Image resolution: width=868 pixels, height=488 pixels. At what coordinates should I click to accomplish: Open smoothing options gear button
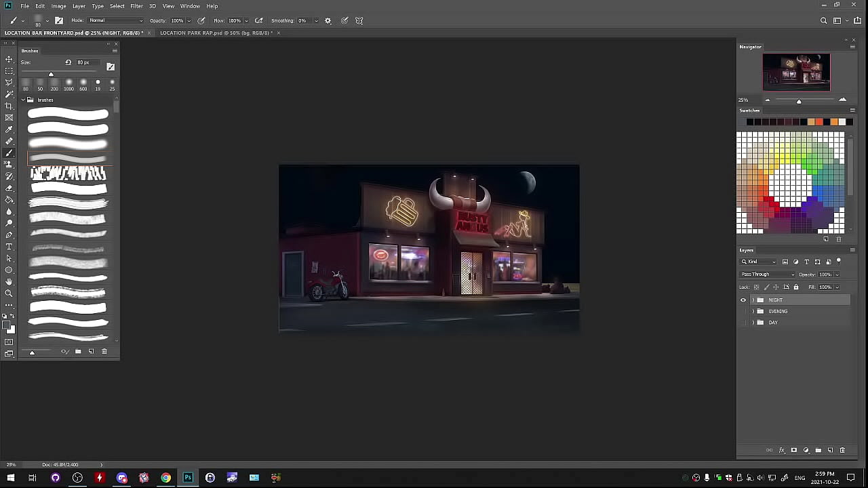click(x=328, y=20)
